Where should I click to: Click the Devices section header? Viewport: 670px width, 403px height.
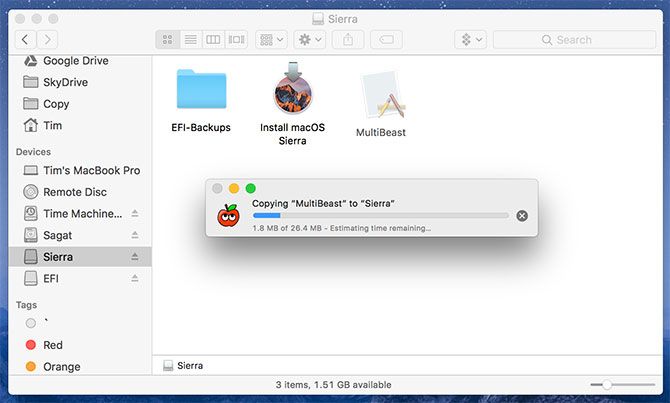pyautogui.click(x=33, y=152)
